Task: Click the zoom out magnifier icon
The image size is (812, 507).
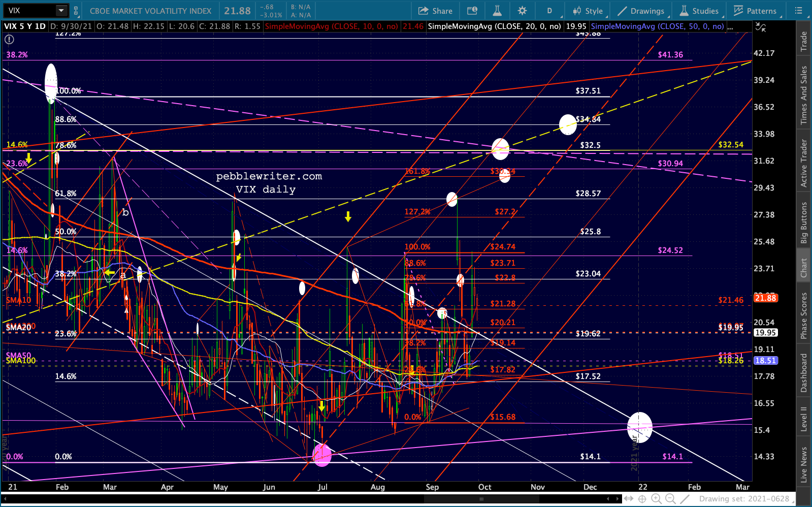Action: tap(670, 499)
